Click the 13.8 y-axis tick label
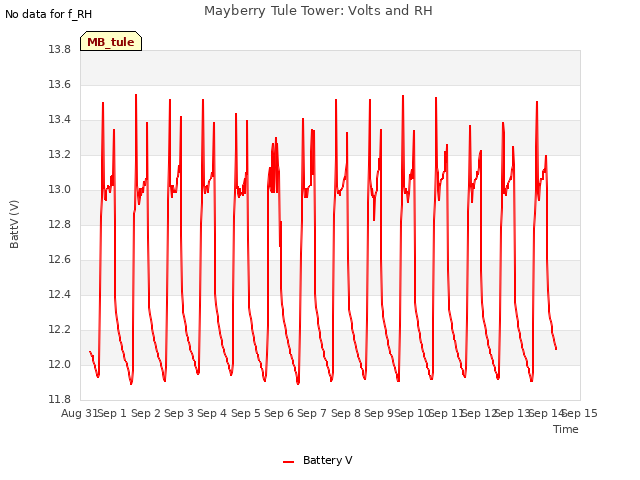This screenshot has height=480, width=640. pos(59,49)
